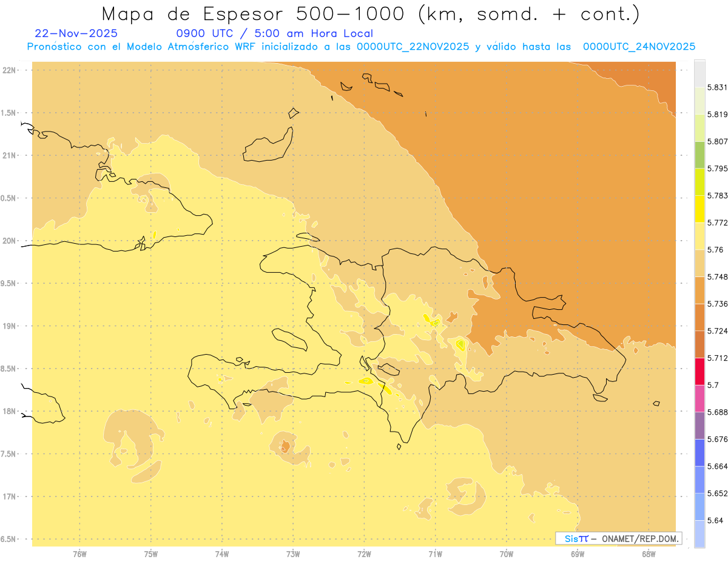Click the '0900 UTC / 5:00 am Hora Local' text
Image resolution: width=728 pixels, height=562 pixels.
275,33
